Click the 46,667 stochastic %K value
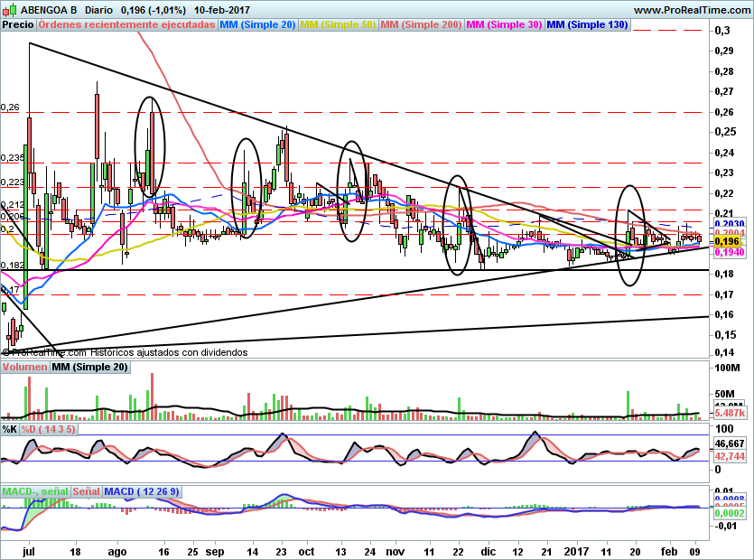Image resolution: width=754 pixels, height=560 pixels. click(x=730, y=443)
